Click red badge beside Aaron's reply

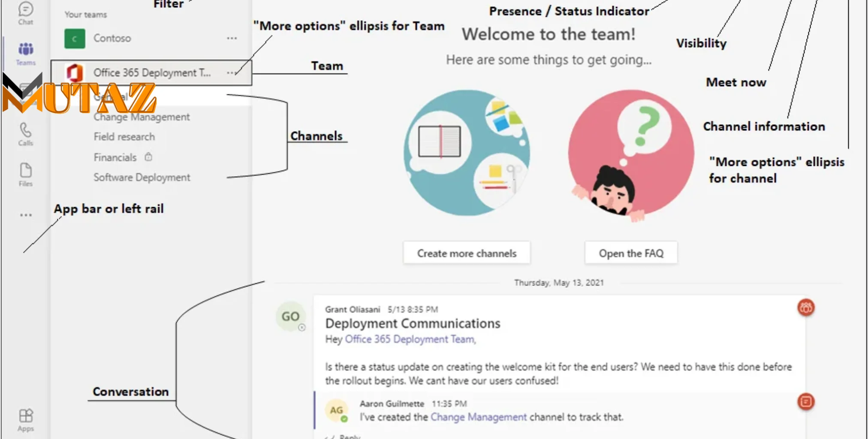[806, 402]
